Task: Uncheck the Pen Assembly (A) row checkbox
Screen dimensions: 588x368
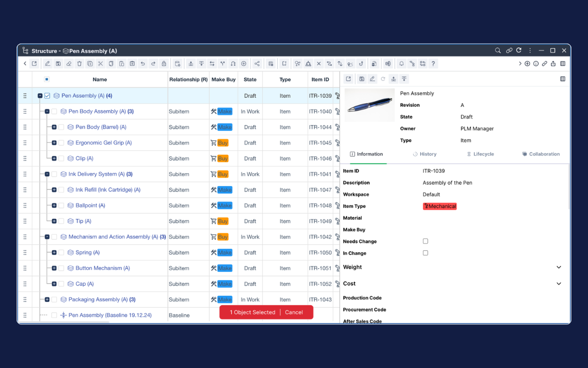Action: coord(48,96)
